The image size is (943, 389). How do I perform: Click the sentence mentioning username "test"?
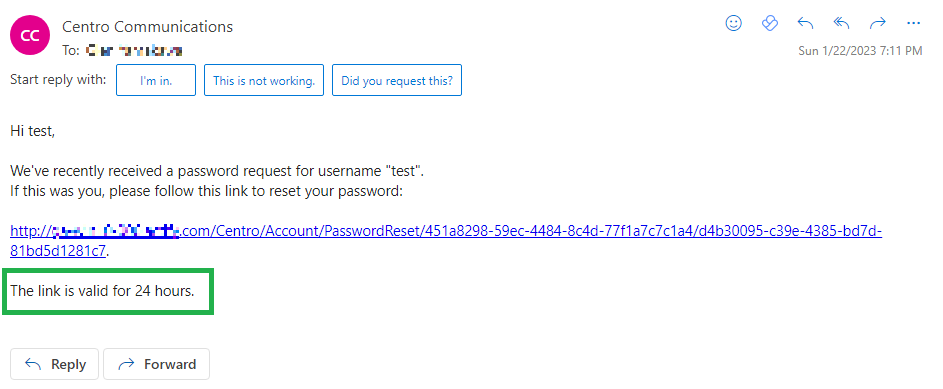pos(218,171)
